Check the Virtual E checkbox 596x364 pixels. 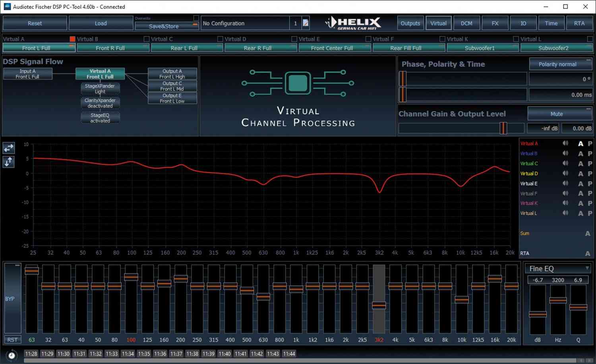(368, 39)
